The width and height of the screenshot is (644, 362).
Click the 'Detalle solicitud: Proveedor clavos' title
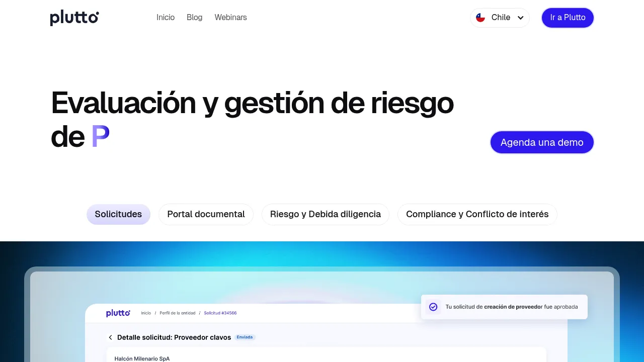pos(174,337)
